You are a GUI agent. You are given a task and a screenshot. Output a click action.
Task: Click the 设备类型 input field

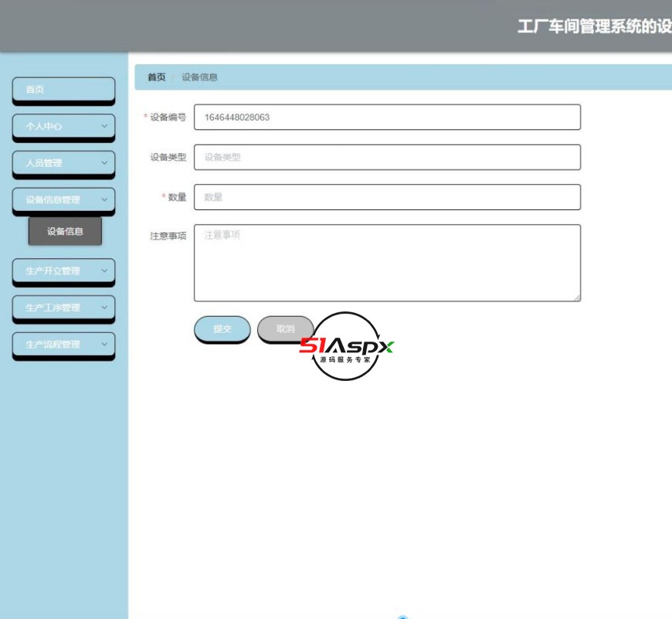[x=386, y=157]
